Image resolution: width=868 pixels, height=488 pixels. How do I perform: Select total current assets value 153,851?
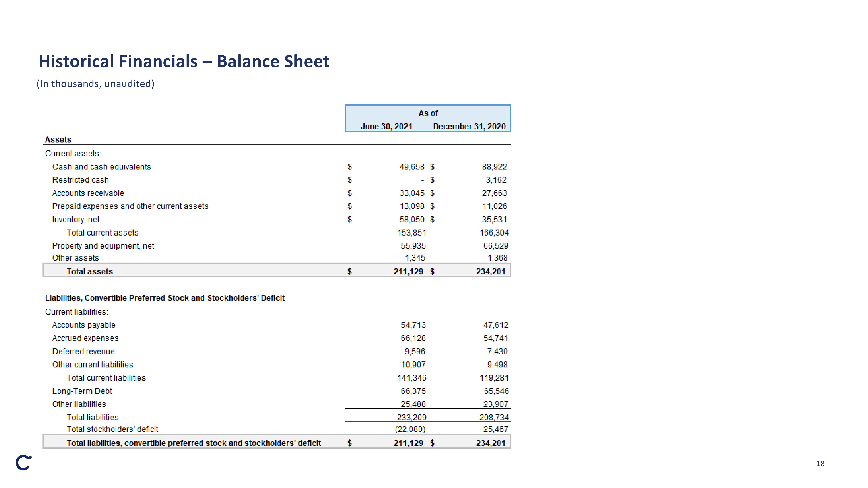click(x=411, y=233)
